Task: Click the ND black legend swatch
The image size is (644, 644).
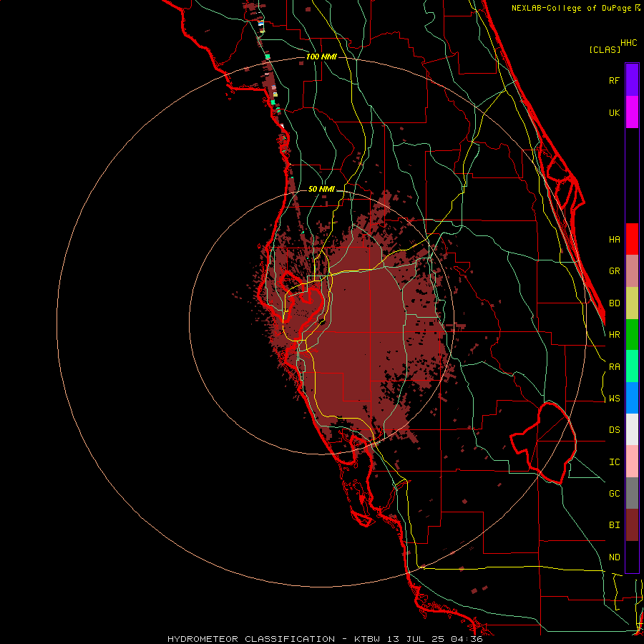Action: [632, 557]
